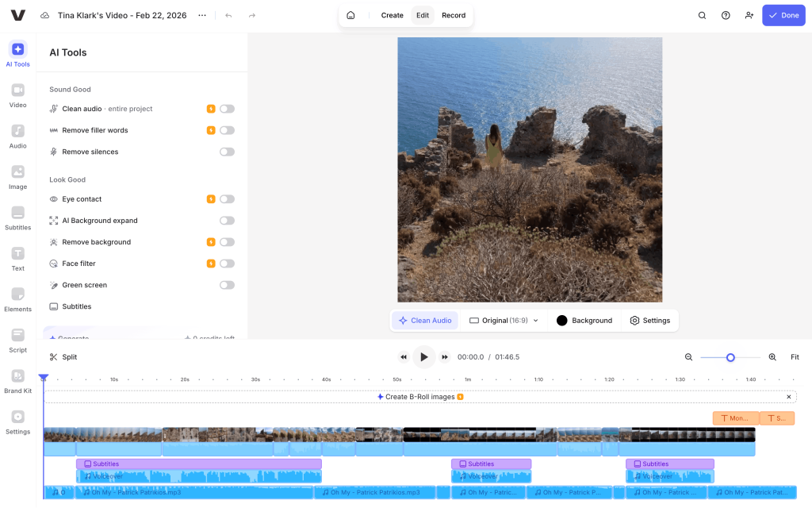Click the search magnifier icon

point(702,15)
